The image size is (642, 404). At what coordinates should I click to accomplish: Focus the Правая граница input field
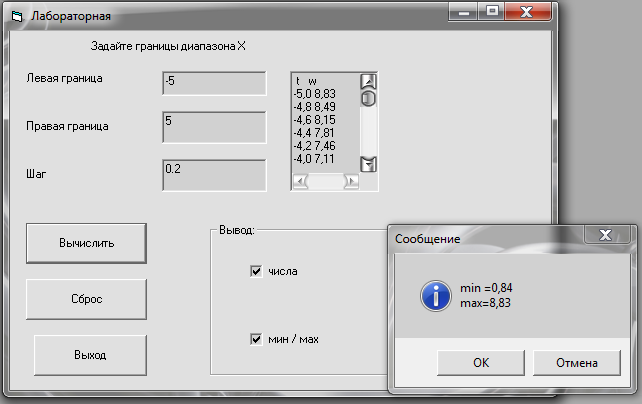tap(215, 127)
